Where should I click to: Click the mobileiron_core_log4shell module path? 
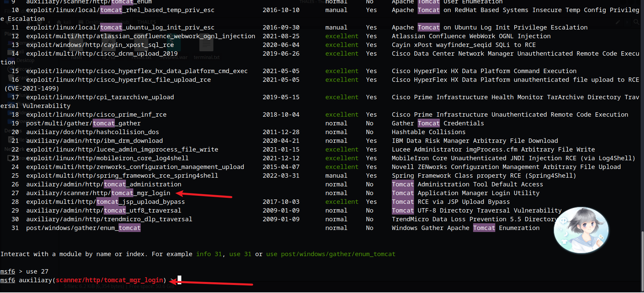pyautogui.click(x=107, y=158)
